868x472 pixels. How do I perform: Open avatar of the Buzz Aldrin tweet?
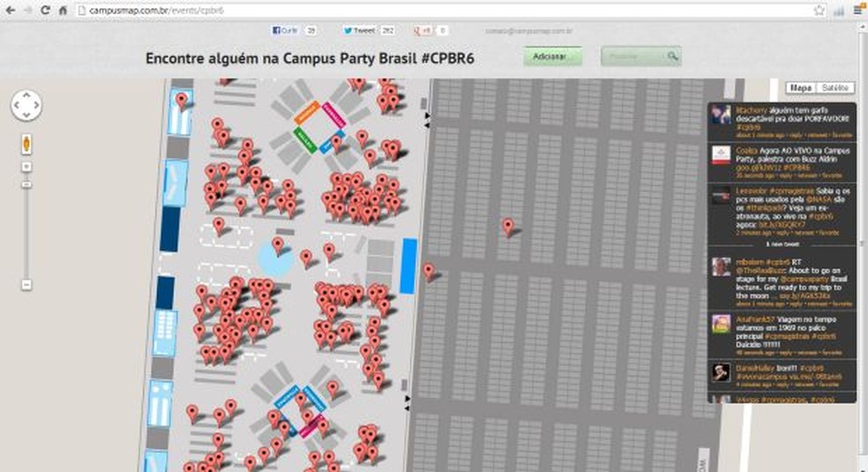pyautogui.click(x=721, y=155)
